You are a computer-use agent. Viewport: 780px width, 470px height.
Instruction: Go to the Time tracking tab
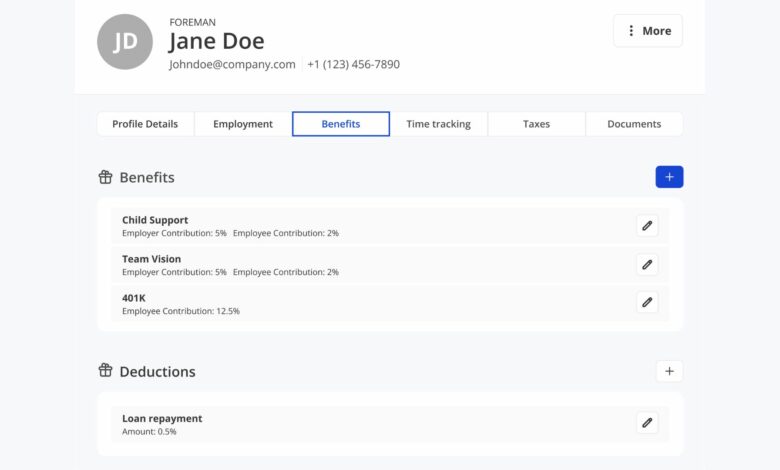pyautogui.click(x=438, y=124)
